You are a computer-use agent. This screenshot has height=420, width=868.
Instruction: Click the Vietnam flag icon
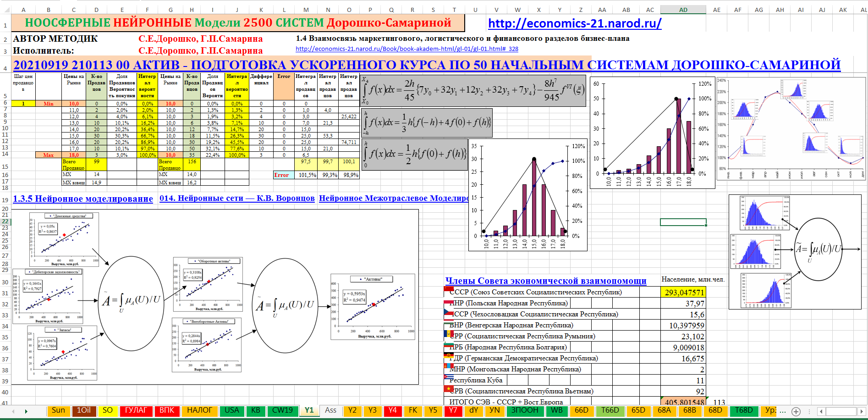(448, 389)
